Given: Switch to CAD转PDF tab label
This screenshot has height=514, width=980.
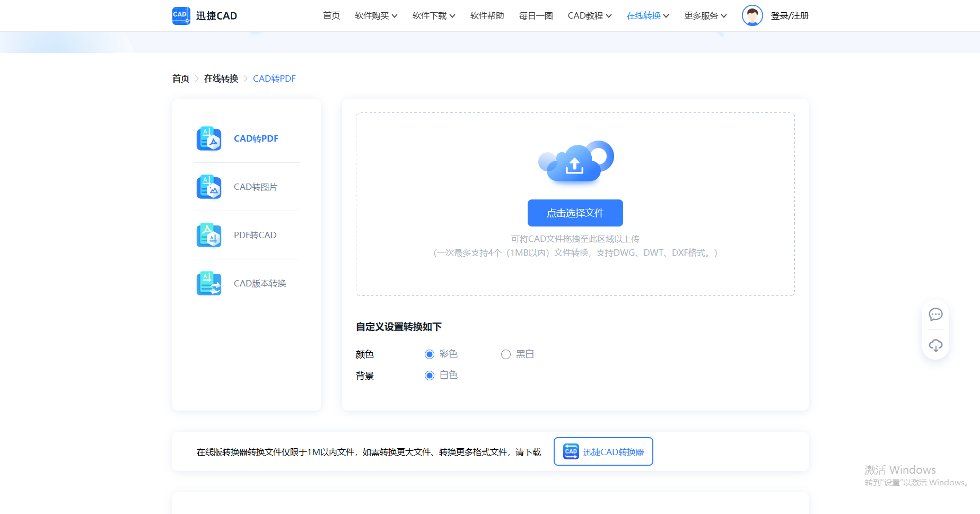Looking at the screenshot, I should pyautogui.click(x=256, y=138).
